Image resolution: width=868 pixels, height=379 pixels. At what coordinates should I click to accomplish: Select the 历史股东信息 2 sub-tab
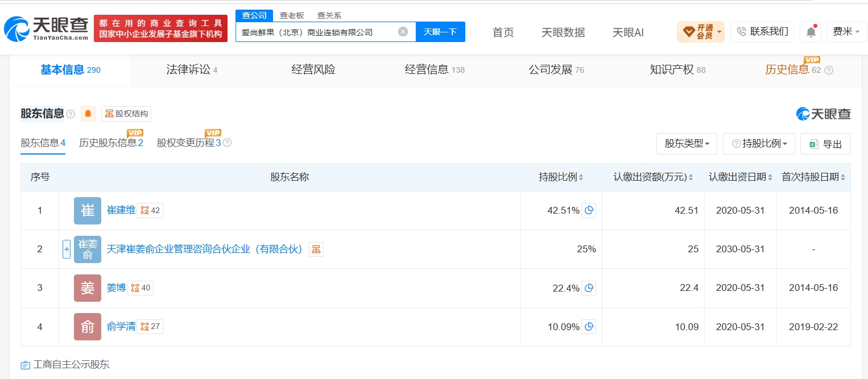coord(111,143)
